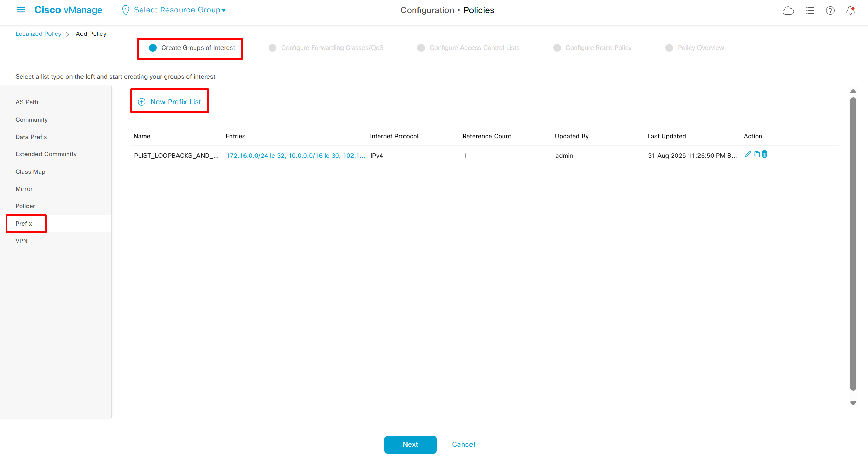The image size is (868, 468).
Task: Delete the PLIST_LOOPBACKS prefix list with the trash icon
Action: (764, 154)
